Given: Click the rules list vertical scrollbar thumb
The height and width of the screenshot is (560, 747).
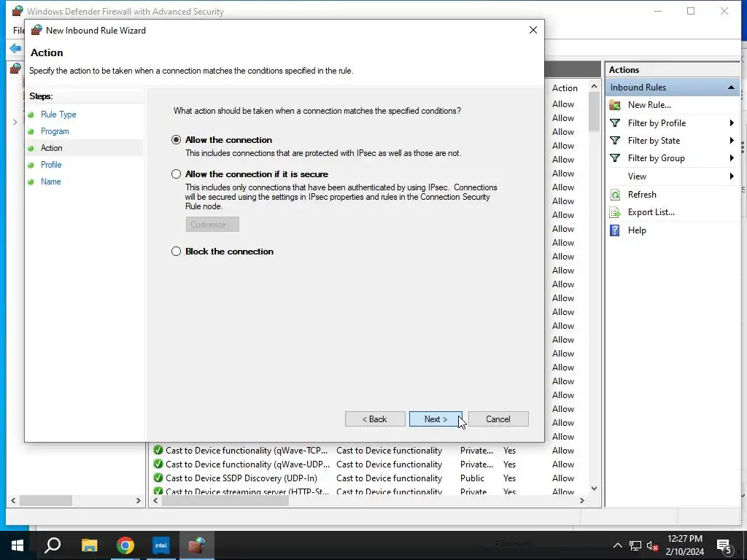Looking at the screenshot, I should (x=594, y=112).
